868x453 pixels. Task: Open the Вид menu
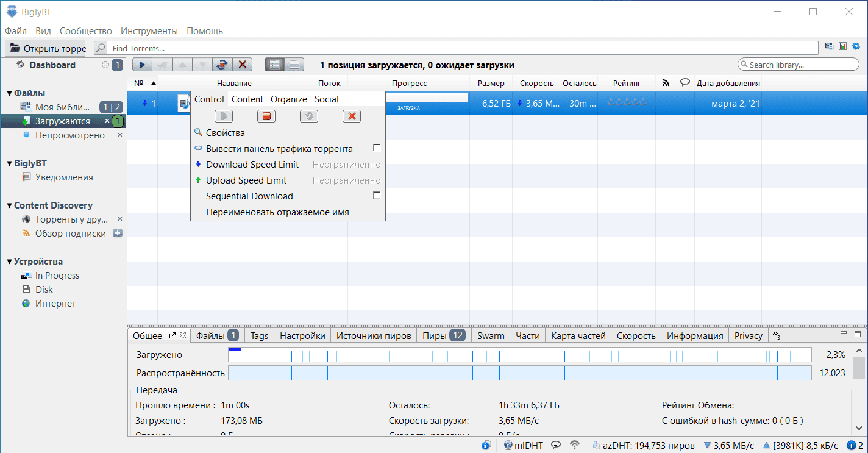[x=43, y=30]
